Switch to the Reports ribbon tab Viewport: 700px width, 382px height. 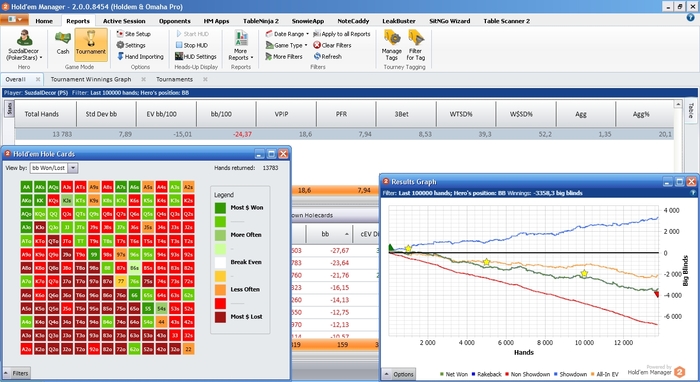coord(78,21)
